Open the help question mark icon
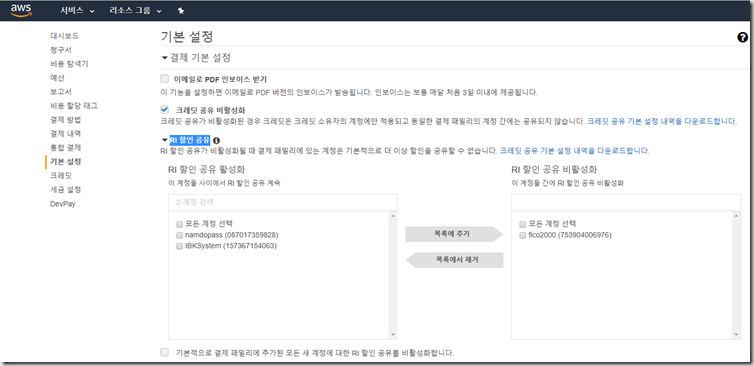 742,38
